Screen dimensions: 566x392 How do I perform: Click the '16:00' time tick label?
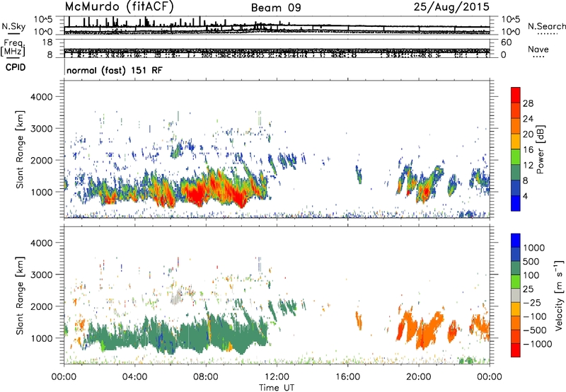[x=347, y=377]
